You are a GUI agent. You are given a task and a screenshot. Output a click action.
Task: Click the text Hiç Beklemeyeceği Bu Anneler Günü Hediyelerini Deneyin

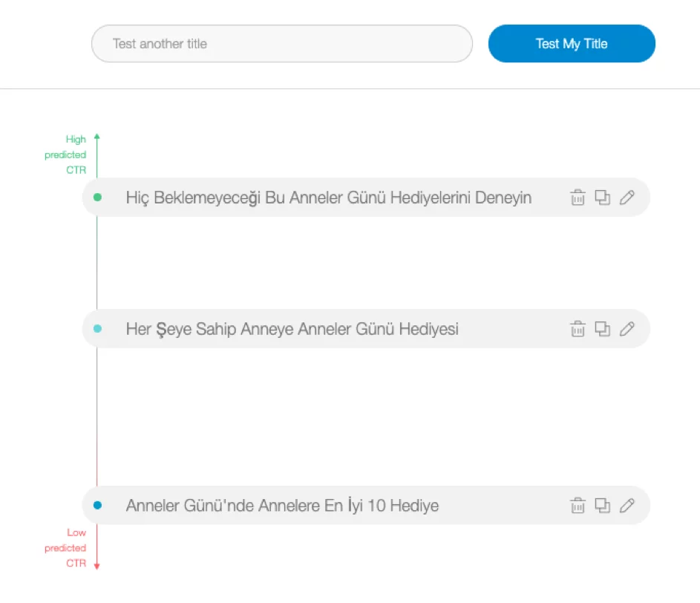(x=329, y=198)
